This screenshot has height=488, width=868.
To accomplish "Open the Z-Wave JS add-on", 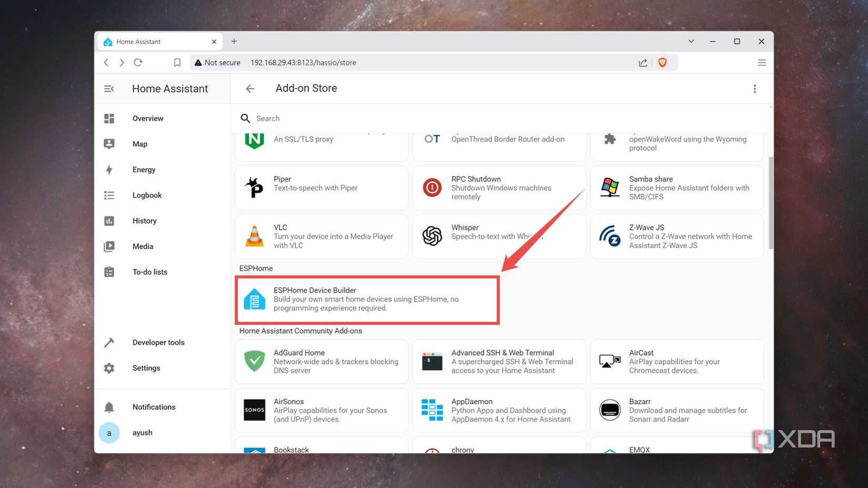I will [x=677, y=236].
